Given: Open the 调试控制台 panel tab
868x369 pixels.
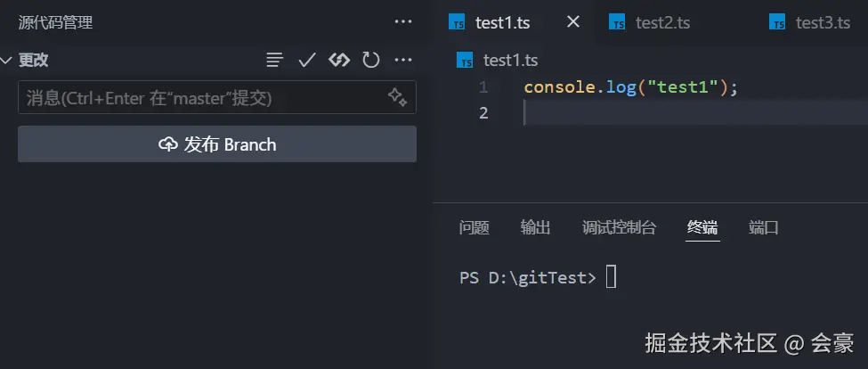Looking at the screenshot, I should [619, 227].
